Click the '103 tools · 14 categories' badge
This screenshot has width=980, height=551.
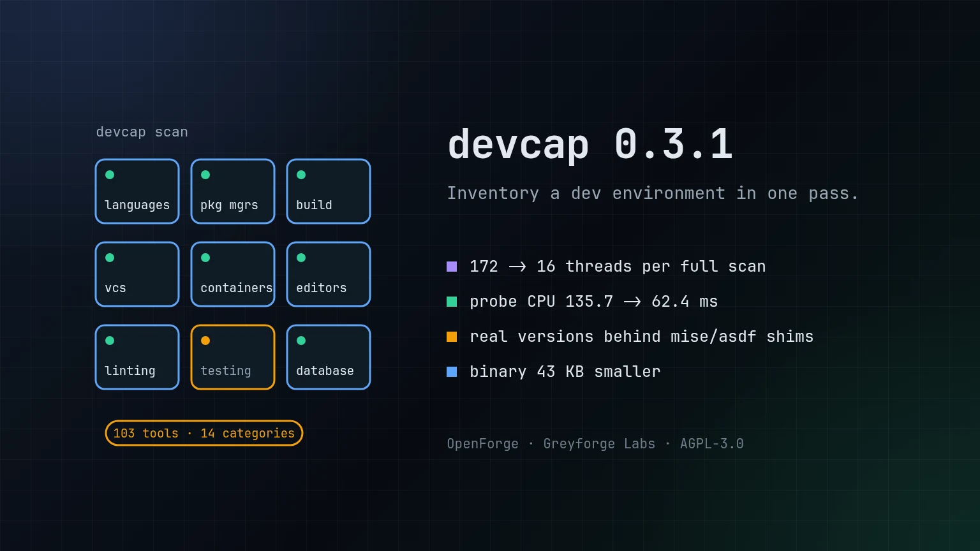coord(204,433)
